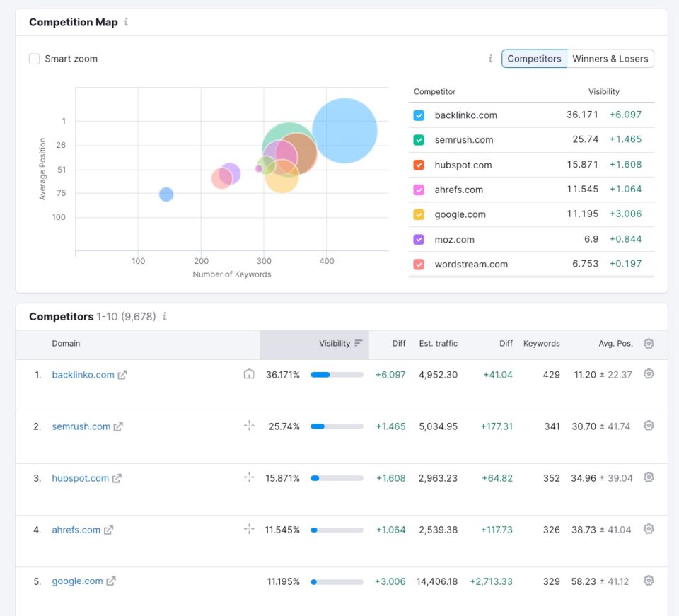Open row options gear for ahrefs.com
The height and width of the screenshot is (616, 679).
tap(649, 528)
